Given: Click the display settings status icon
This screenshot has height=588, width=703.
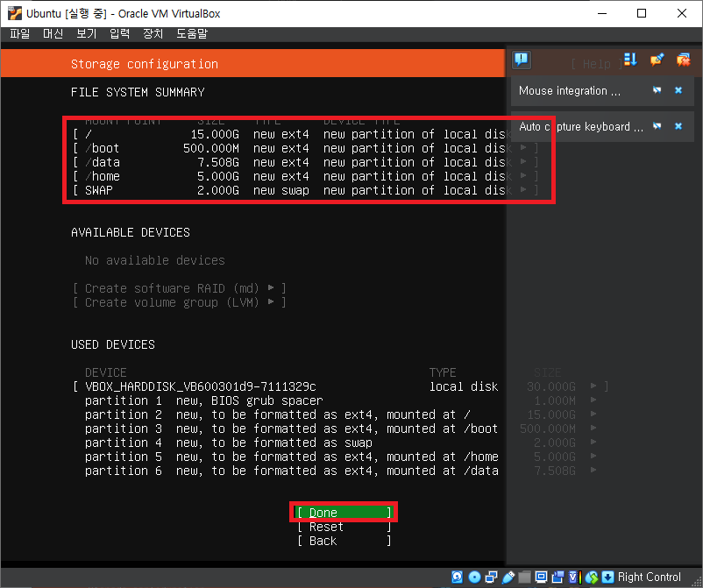Looking at the screenshot, I should (x=541, y=577).
